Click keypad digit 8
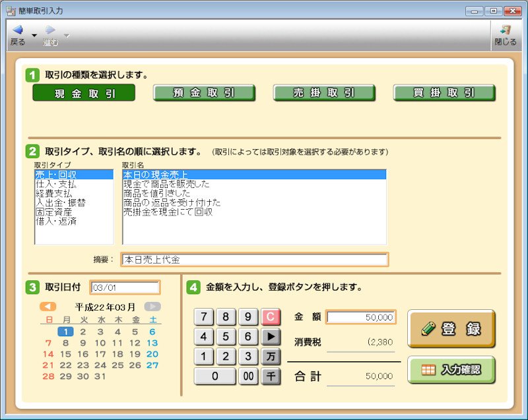 226,316
